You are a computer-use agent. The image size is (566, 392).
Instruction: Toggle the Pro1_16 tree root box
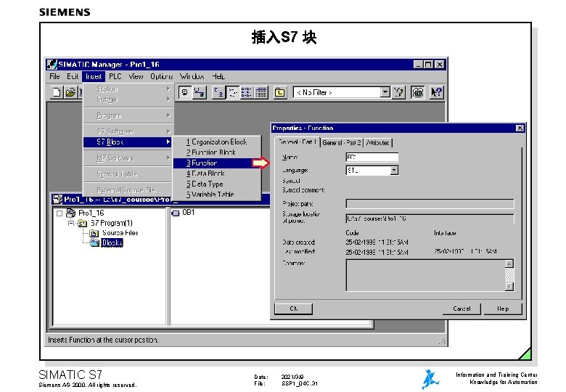(60, 213)
